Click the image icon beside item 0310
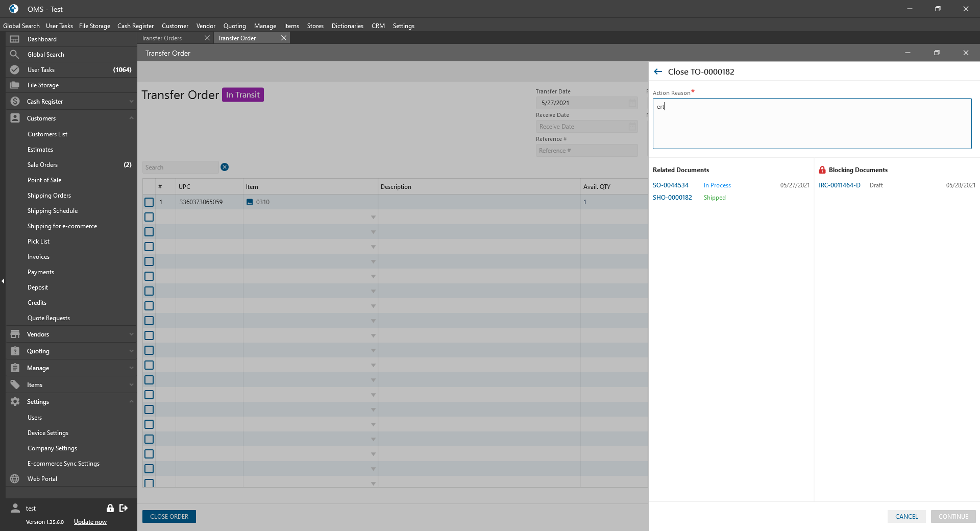 click(250, 202)
